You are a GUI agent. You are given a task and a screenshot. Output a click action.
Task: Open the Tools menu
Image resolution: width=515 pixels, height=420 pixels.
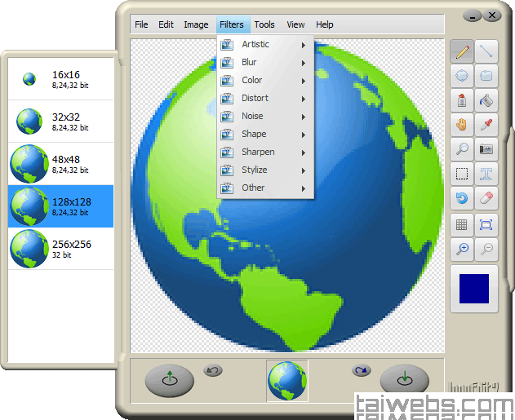tap(264, 24)
